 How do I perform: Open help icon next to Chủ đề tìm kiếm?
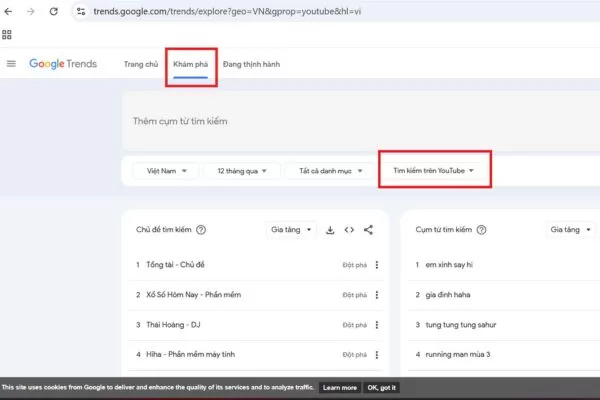201,230
